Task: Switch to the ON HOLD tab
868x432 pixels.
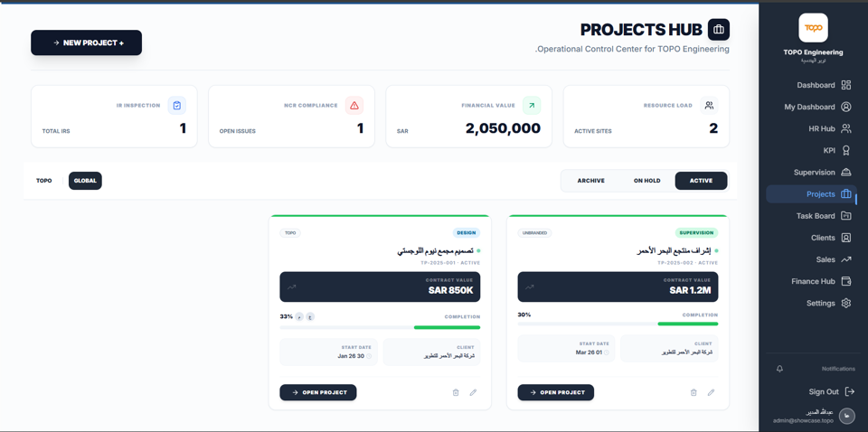Action: [646, 181]
